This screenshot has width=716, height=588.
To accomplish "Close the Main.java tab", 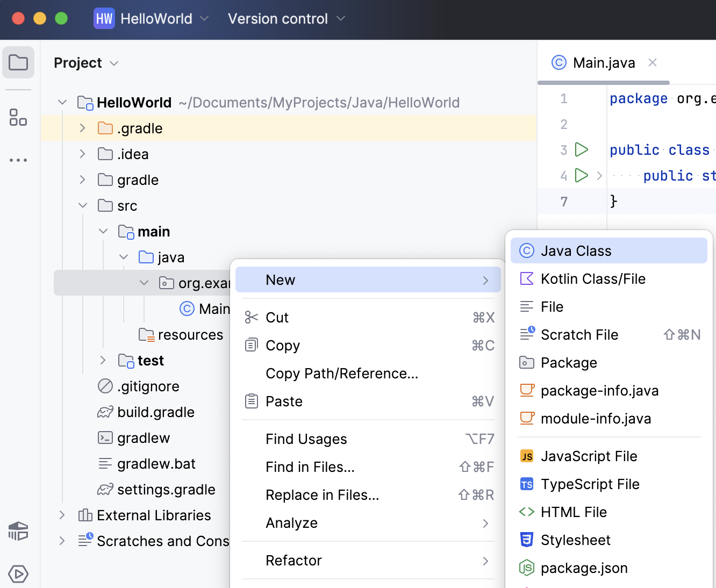I will 652,62.
